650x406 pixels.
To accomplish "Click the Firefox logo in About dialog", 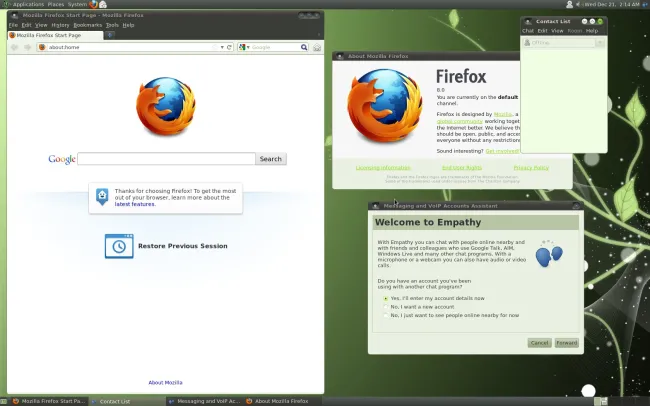I will [385, 106].
